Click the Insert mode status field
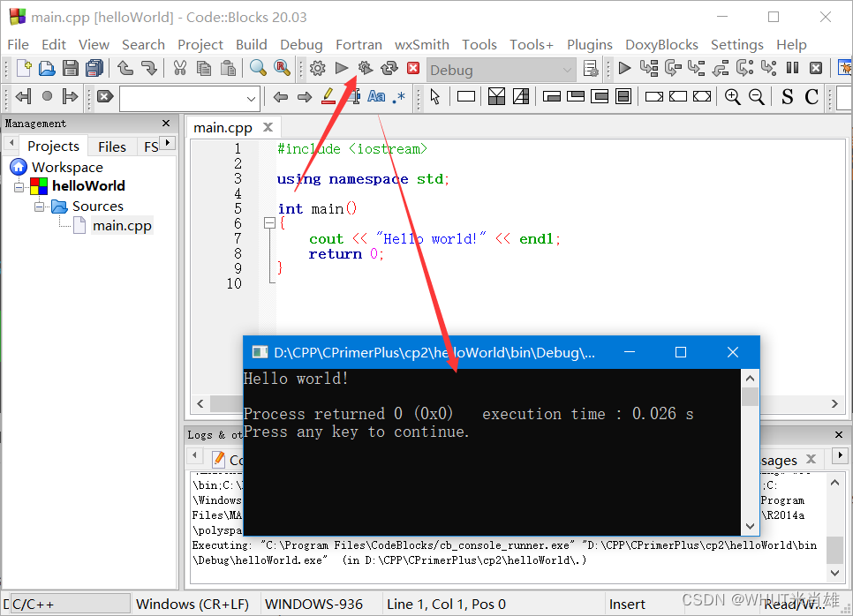Image resolution: width=853 pixels, height=616 pixels. (x=627, y=604)
